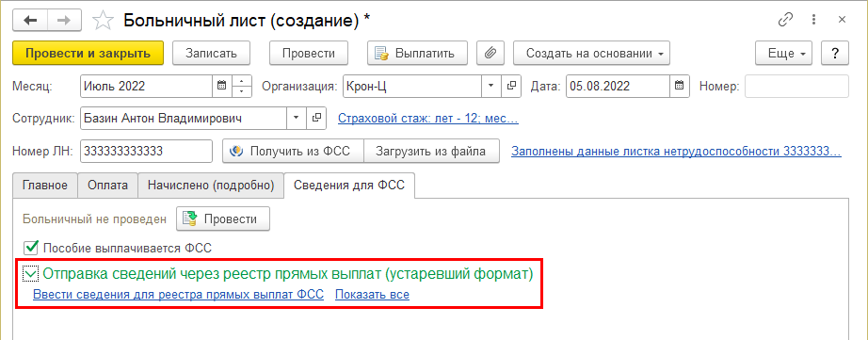Switch to the Оплата tab

pyautogui.click(x=108, y=186)
